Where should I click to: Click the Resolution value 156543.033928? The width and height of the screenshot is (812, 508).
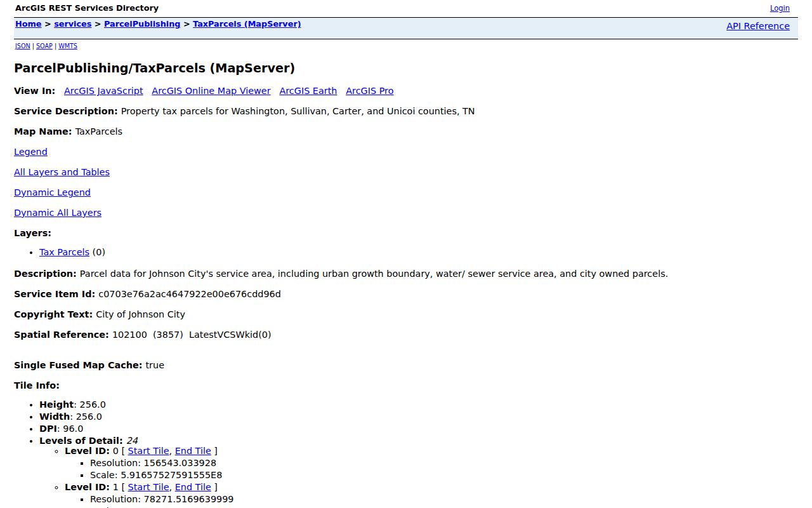tap(180, 463)
